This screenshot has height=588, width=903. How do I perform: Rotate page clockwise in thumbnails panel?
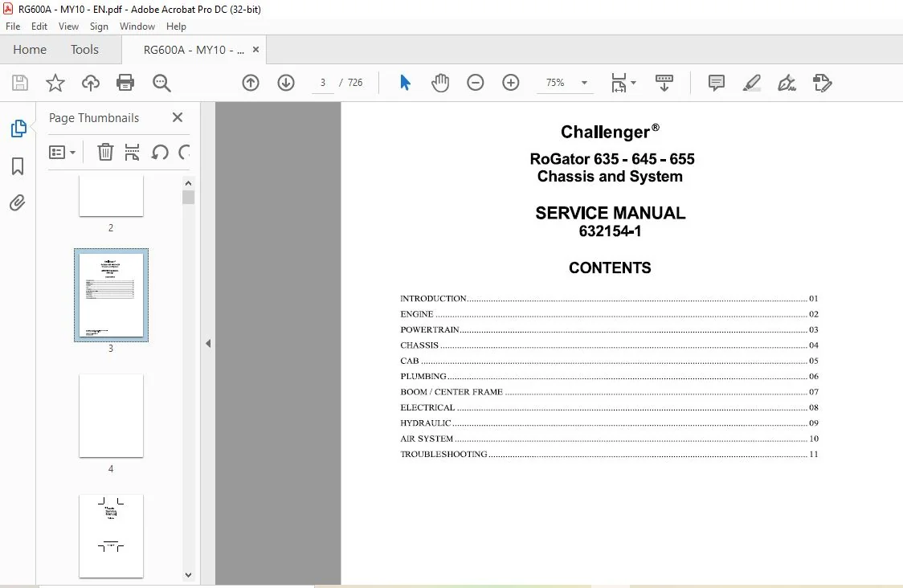(x=184, y=152)
